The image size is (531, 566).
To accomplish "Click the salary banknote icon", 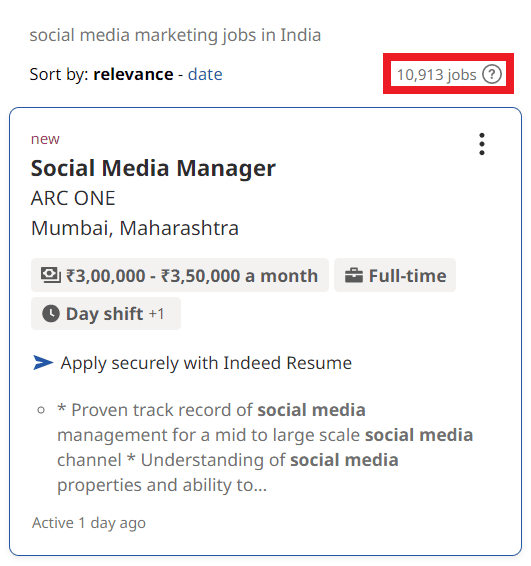I will point(51,275).
